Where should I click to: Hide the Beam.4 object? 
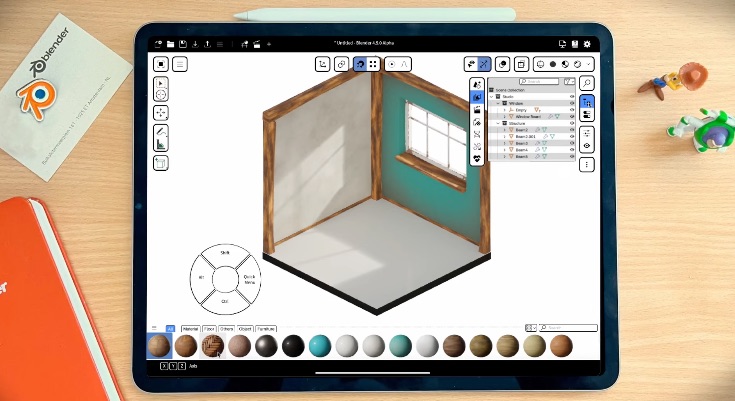[572, 150]
